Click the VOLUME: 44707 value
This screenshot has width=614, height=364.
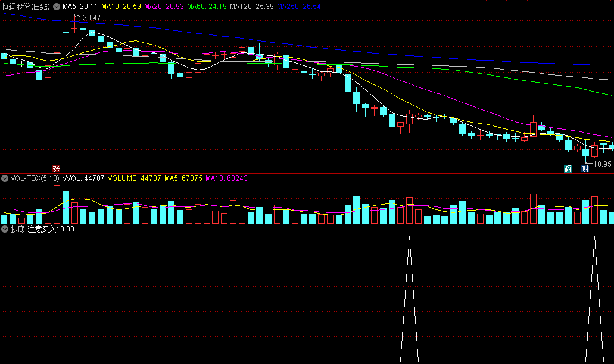(x=135, y=178)
